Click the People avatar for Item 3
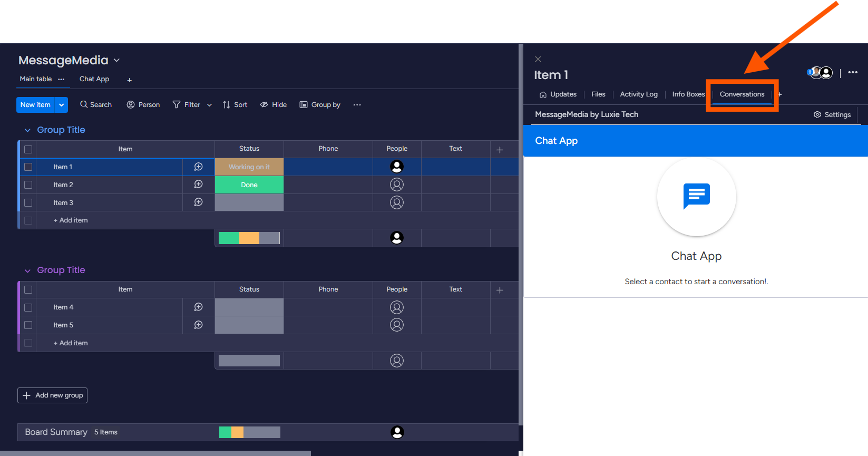 tap(397, 202)
